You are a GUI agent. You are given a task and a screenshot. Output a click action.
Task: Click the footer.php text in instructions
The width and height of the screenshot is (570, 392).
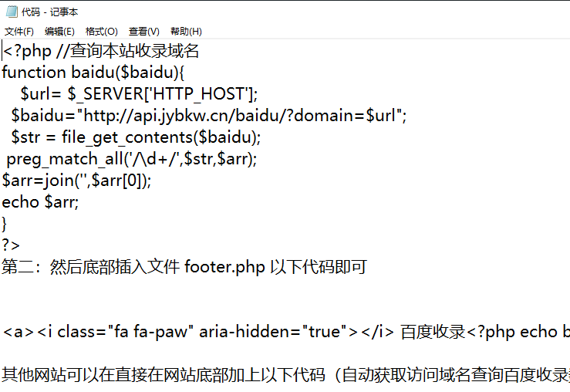point(224,267)
